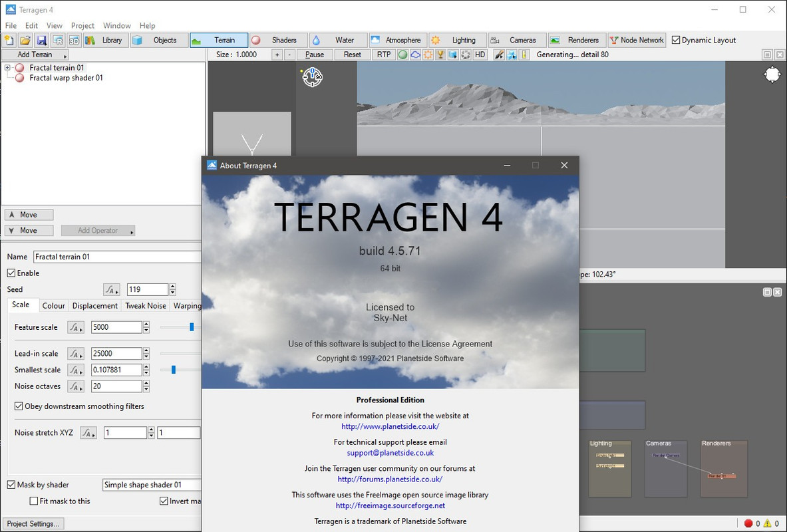The image size is (787, 532).
Task: Open Smallest scale animation button menu
Action: tap(76, 370)
